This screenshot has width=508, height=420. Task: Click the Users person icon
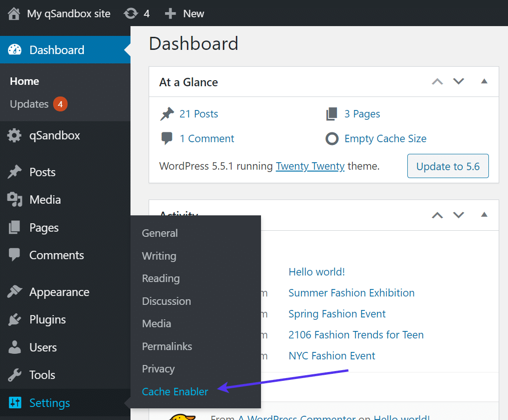[14, 347]
